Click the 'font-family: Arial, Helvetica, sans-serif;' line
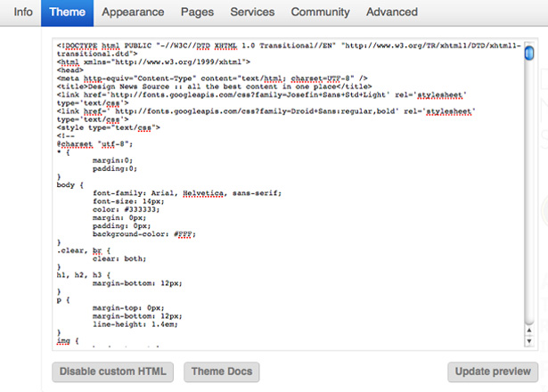Viewport: 548px width, 392px height. pos(187,192)
